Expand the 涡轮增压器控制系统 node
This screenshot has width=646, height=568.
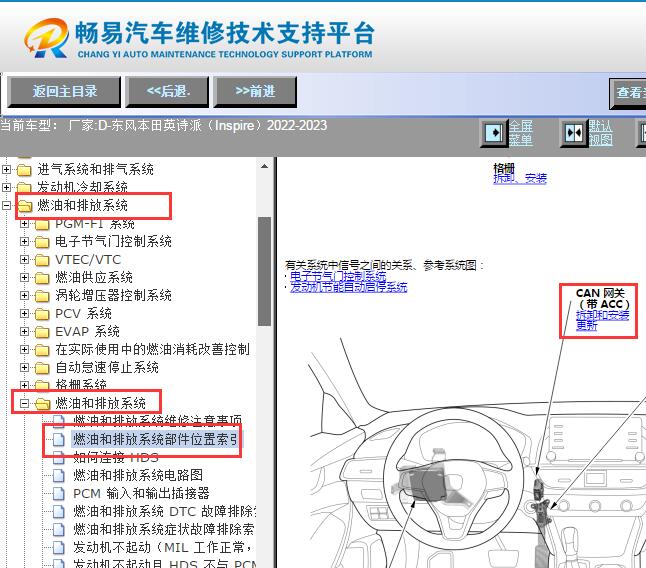[x=25, y=295]
